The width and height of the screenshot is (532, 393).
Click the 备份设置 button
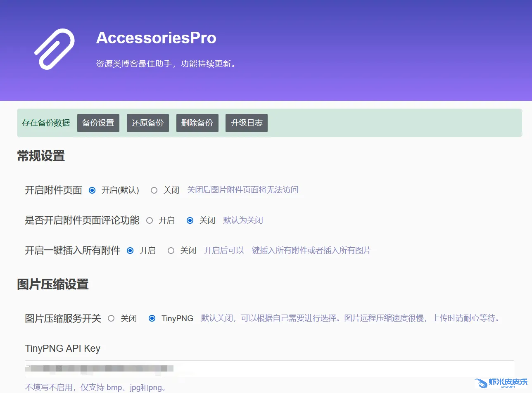pos(98,123)
